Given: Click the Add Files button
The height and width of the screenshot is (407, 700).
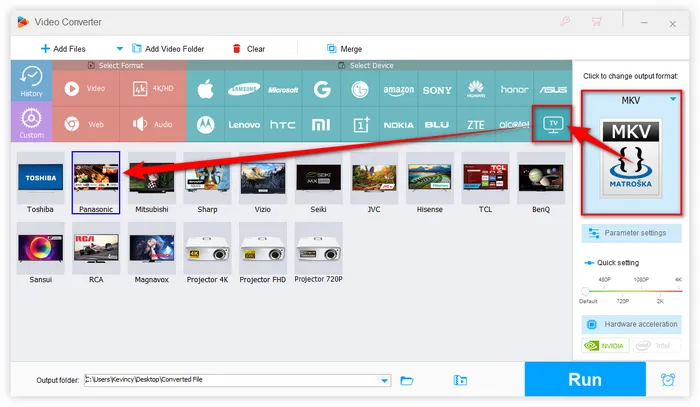Looking at the screenshot, I should click(x=63, y=49).
